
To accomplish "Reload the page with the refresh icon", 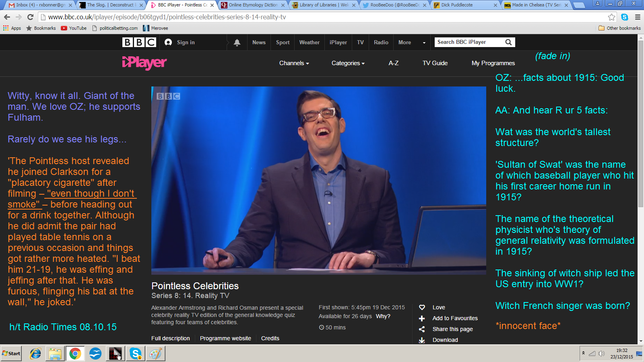I will [30, 17].
